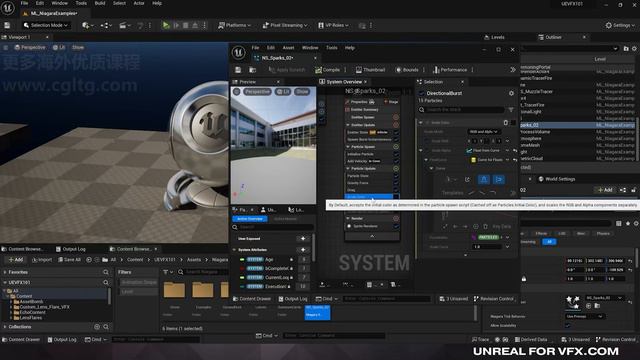Viewport: 640px width, 360px height.
Task: Open Niagara Tick Behavior dropdown
Action: tap(584, 316)
